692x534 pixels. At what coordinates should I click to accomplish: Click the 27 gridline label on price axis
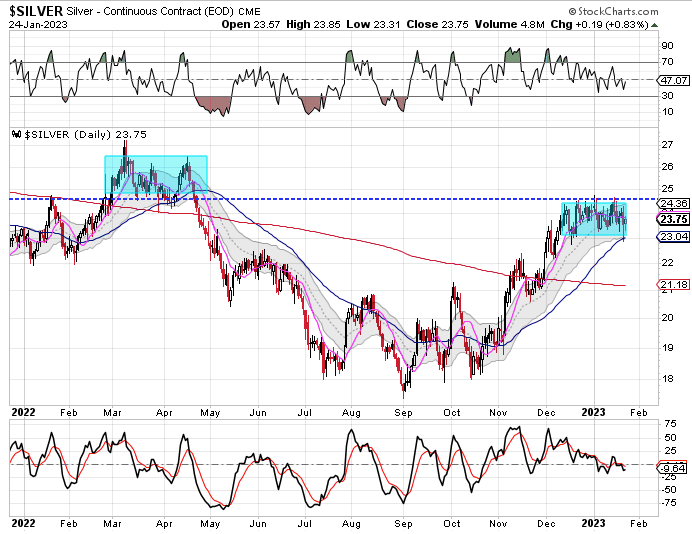[x=664, y=144]
